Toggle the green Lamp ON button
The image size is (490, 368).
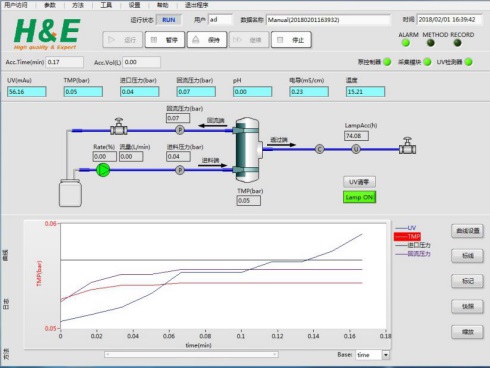click(359, 197)
